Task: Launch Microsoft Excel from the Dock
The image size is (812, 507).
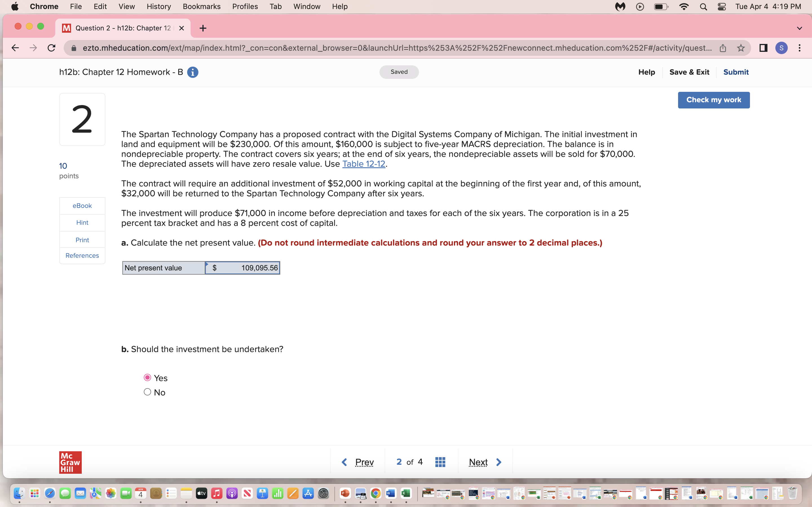Action: click(x=405, y=493)
